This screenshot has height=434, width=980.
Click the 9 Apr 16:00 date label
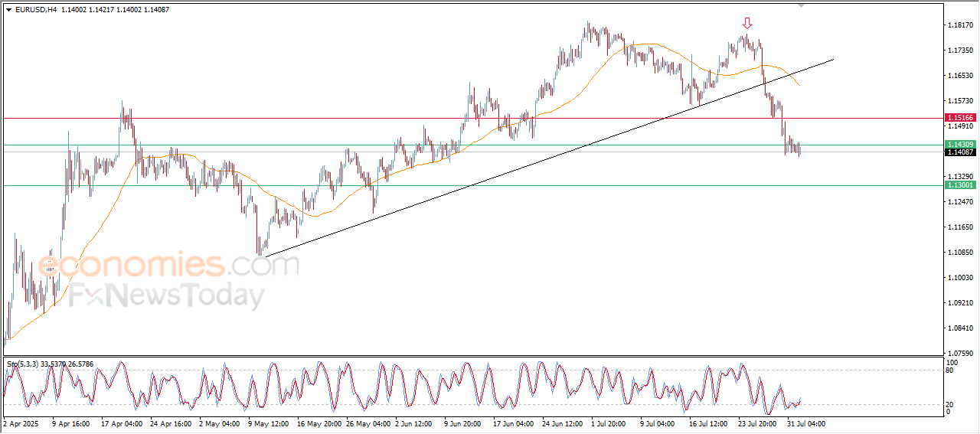[x=71, y=423]
